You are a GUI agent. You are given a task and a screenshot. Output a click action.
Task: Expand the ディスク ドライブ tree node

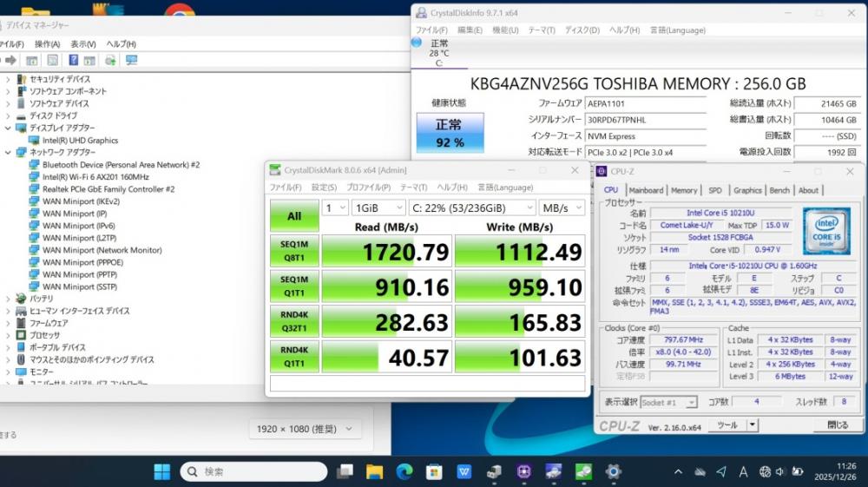(9, 115)
